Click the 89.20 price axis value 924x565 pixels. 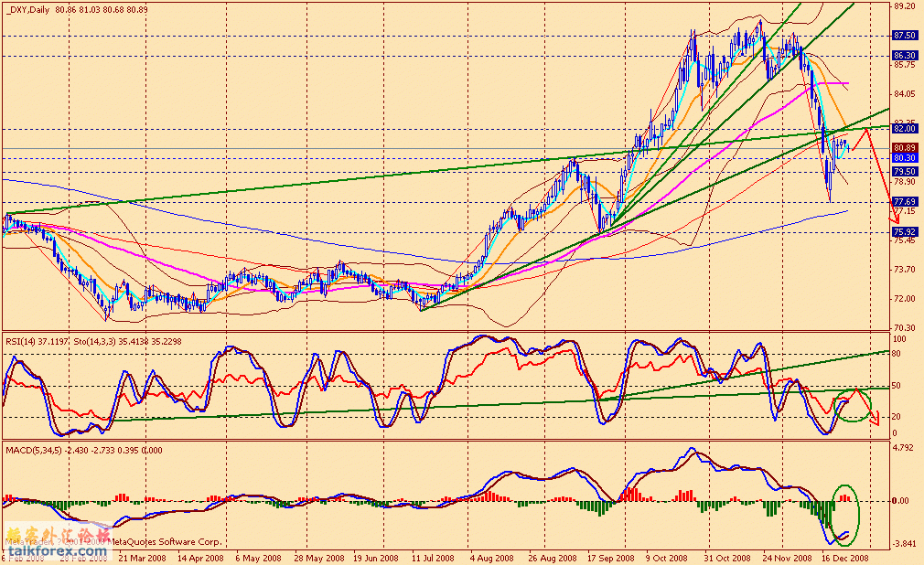(905, 6)
